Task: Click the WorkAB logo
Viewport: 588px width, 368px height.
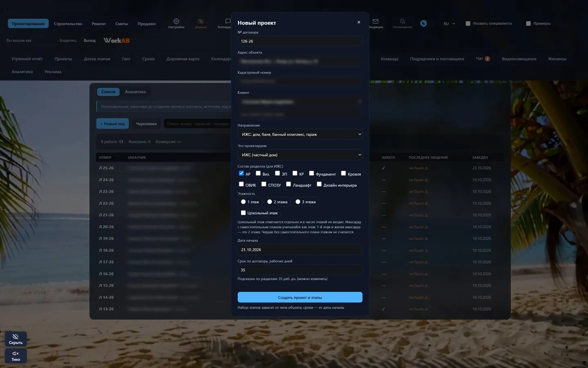Action: [x=116, y=40]
